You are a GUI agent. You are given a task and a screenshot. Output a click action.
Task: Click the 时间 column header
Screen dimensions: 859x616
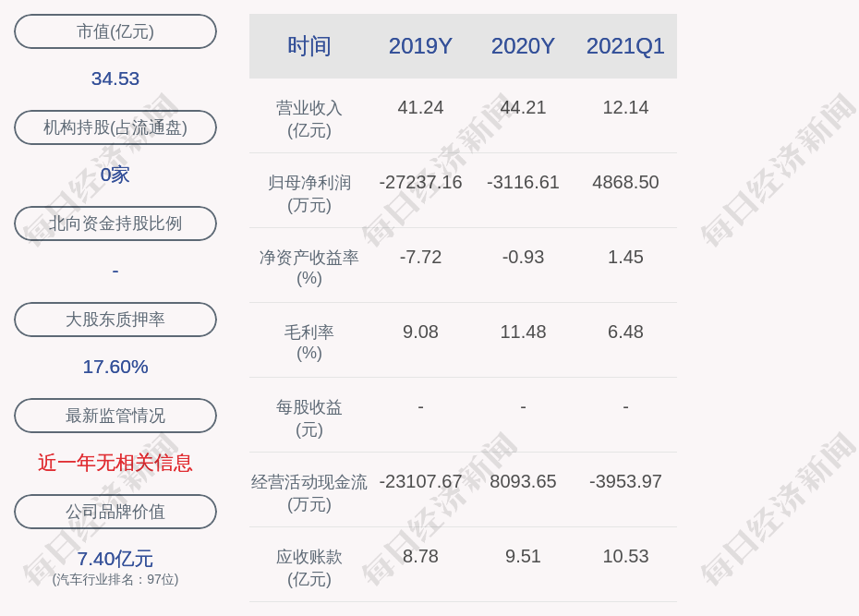coord(309,46)
